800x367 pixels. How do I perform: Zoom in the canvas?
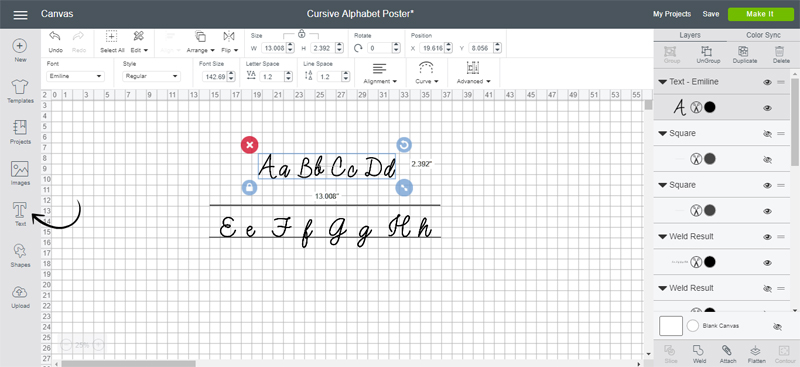point(98,345)
